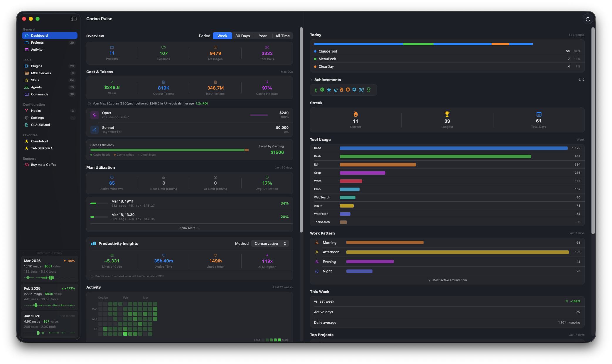Expand the Achievements section

[x=312, y=80]
